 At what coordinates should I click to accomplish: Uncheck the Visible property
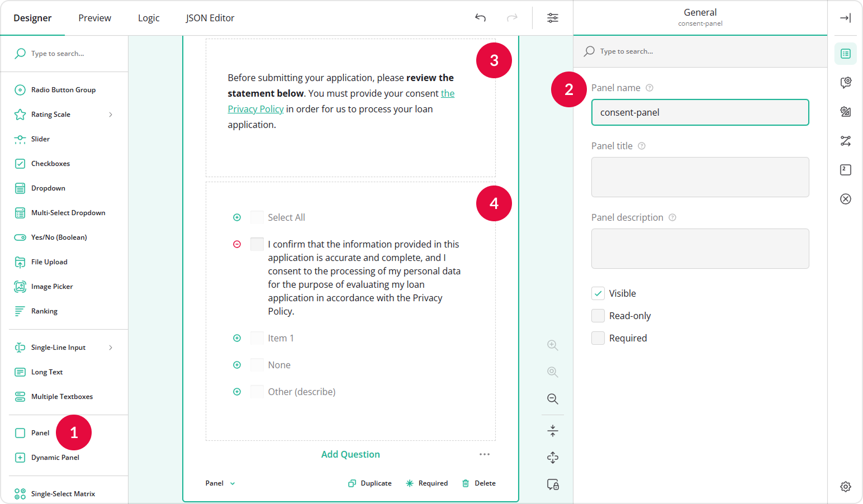(x=598, y=293)
